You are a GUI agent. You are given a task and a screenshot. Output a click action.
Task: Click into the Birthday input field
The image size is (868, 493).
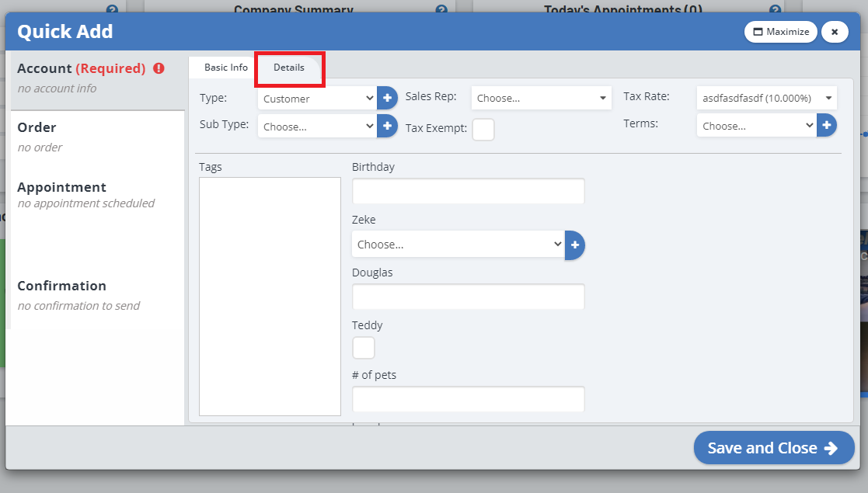coord(468,191)
